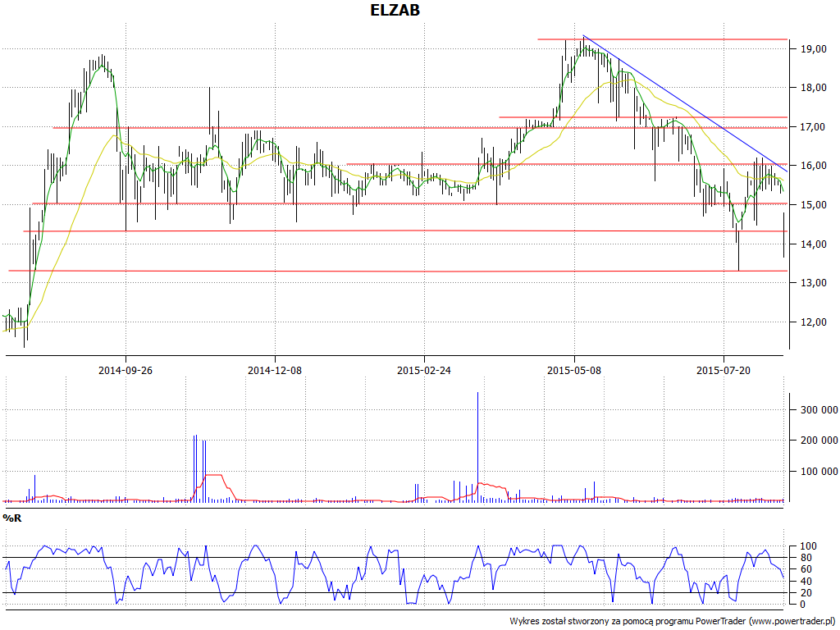
Task: Click the 17,00 price axis label
Action: (813, 127)
